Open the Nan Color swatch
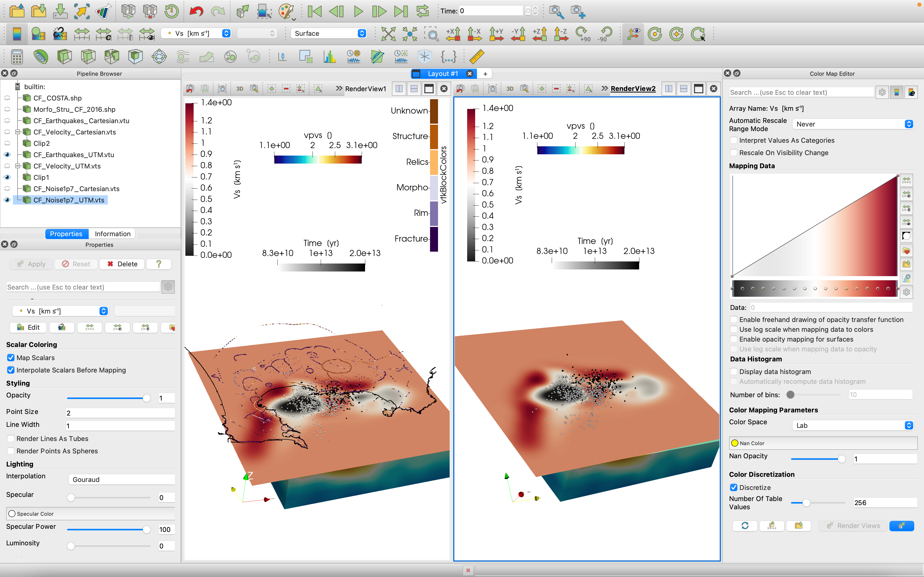Viewport: 924px width, 577px height. [735, 443]
